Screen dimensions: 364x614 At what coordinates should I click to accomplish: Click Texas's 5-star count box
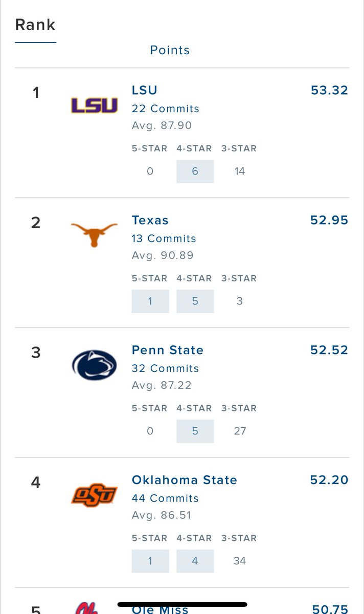coord(150,301)
